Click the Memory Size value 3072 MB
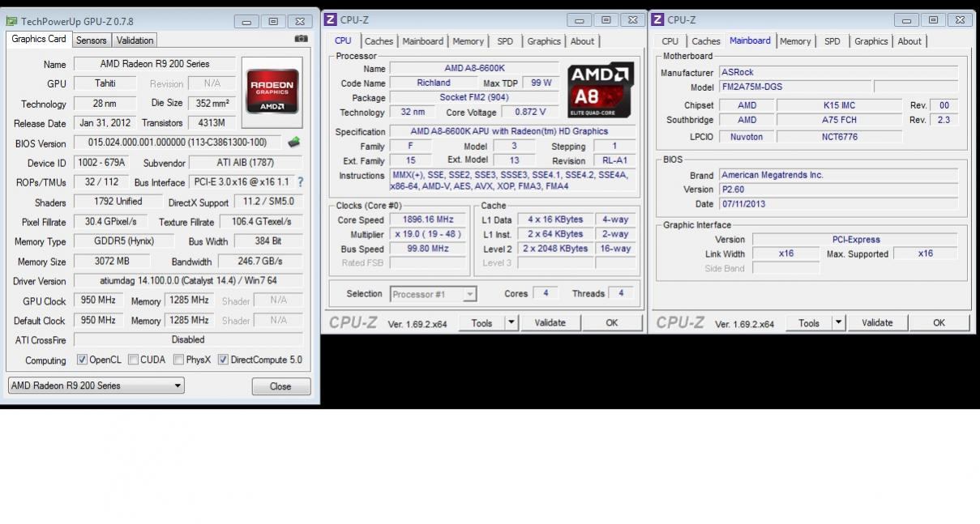This screenshot has width=980, height=524. coord(112,262)
